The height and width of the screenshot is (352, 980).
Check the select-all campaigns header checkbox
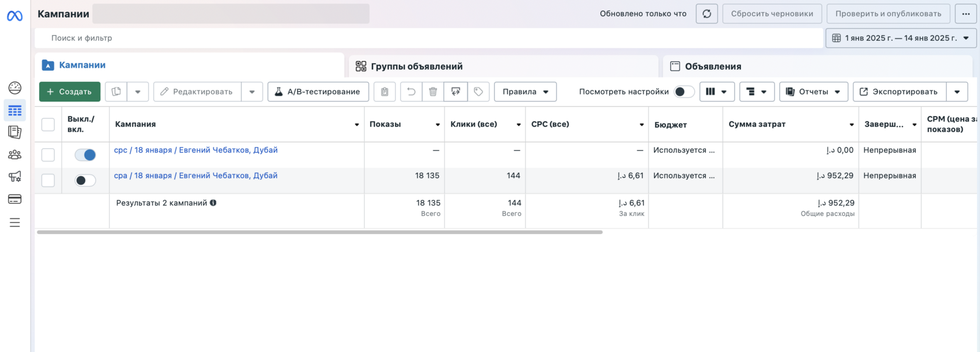(x=48, y=124)
